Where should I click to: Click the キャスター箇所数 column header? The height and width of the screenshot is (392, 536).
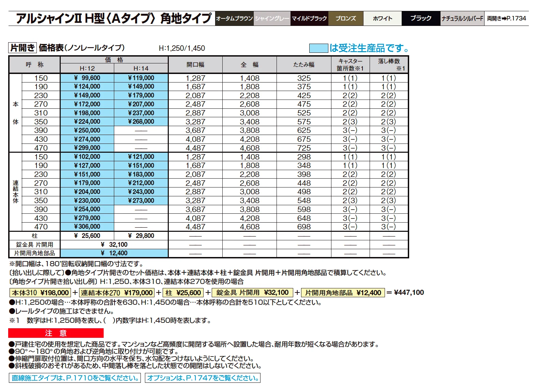(x=350, y=64)
